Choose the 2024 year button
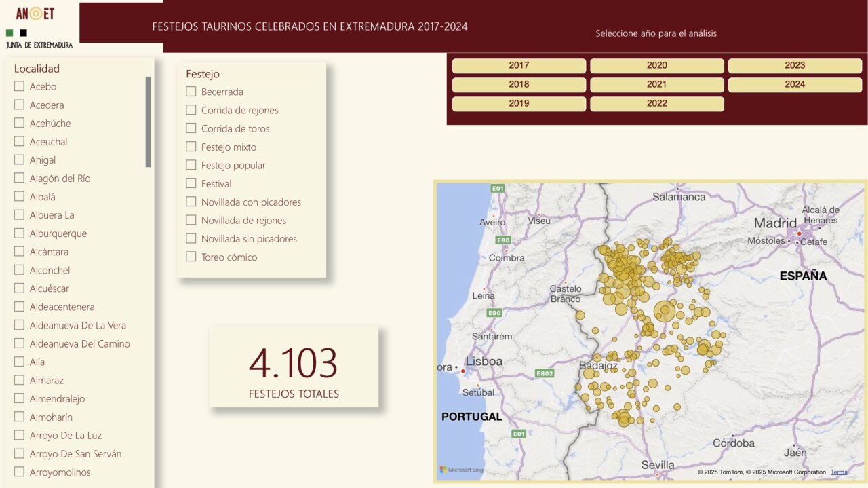This screenshot has width=868, height=488. click(x=795, y=85)
